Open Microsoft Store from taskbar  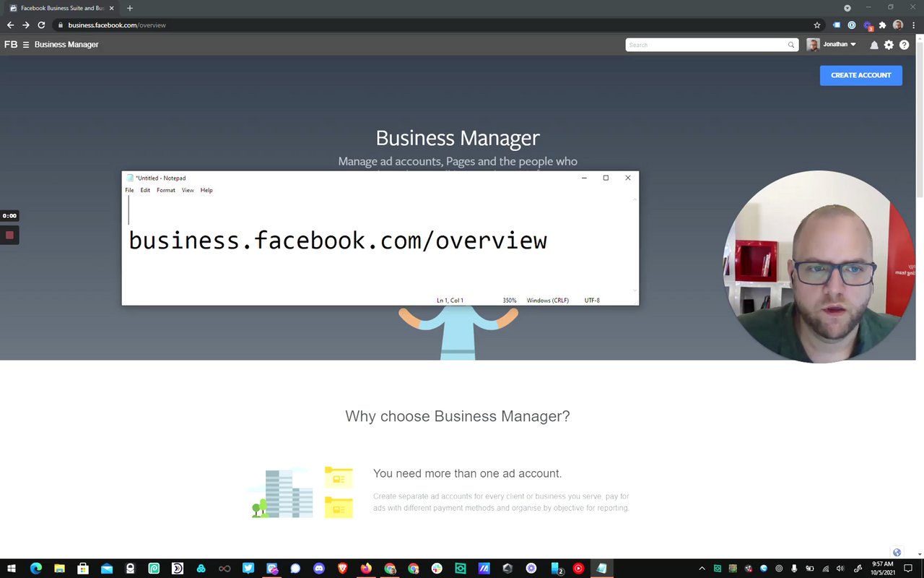(83, 569)
